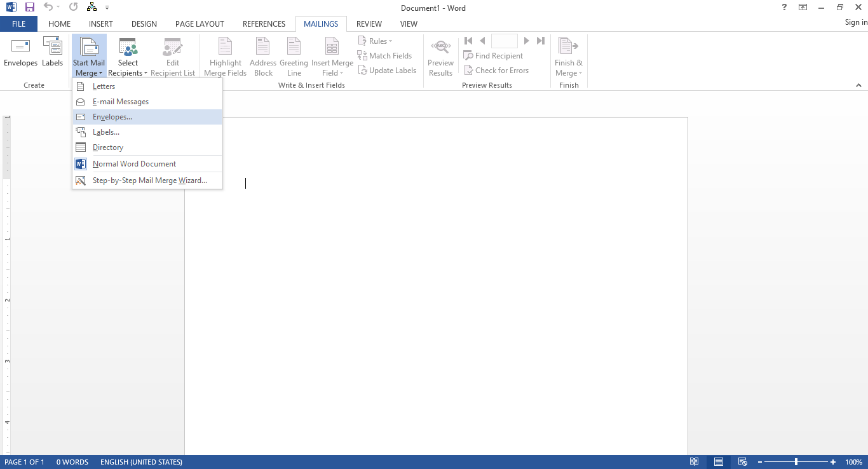Image resolution: width=868 pixels, height=469 pixels.
Task: Select E-mail Messages from the menu
Action: (147, 102)
